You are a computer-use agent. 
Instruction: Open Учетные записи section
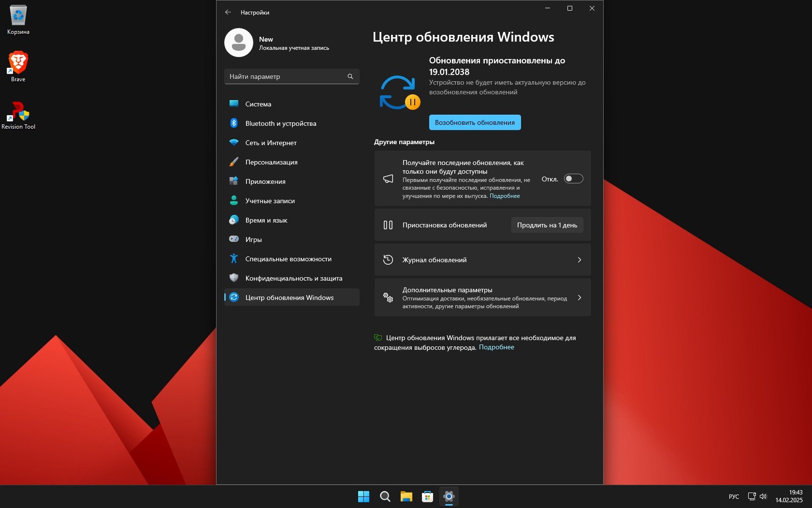[292, 200]
